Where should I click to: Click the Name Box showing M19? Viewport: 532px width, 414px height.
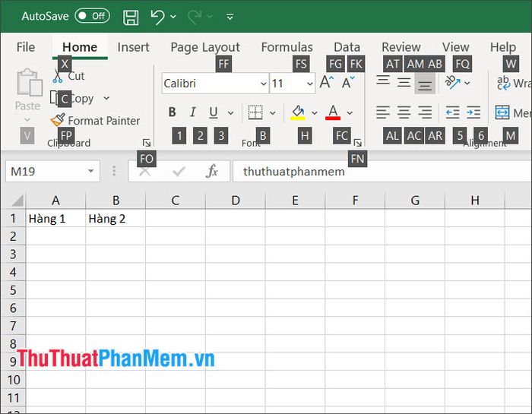(52, 171)
